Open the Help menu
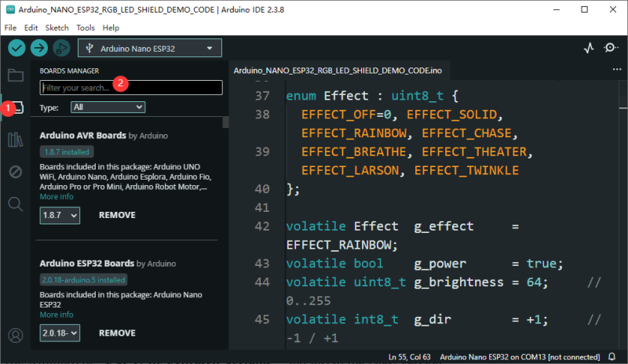The image size is (628, 364). (x=111, y=27)
